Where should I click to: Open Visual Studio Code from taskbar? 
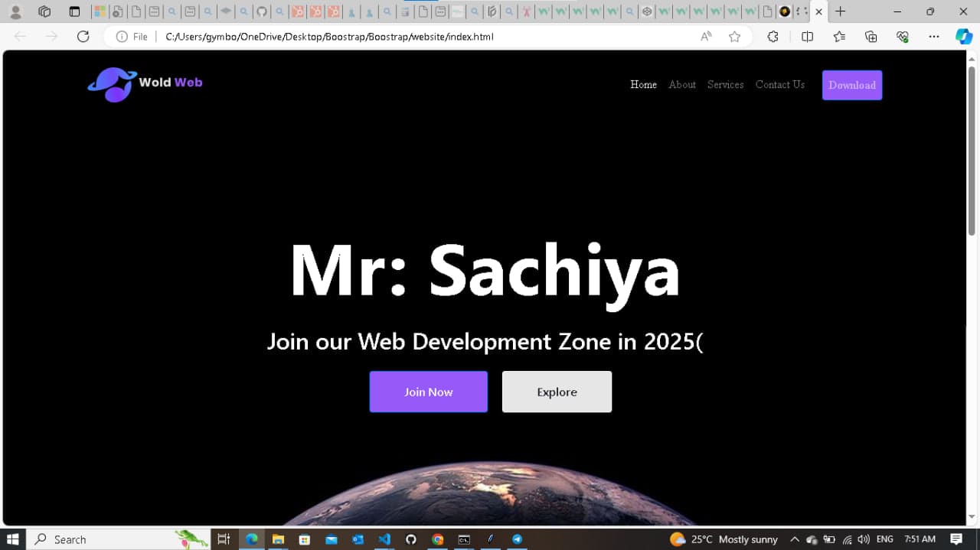tap(384, 539)
